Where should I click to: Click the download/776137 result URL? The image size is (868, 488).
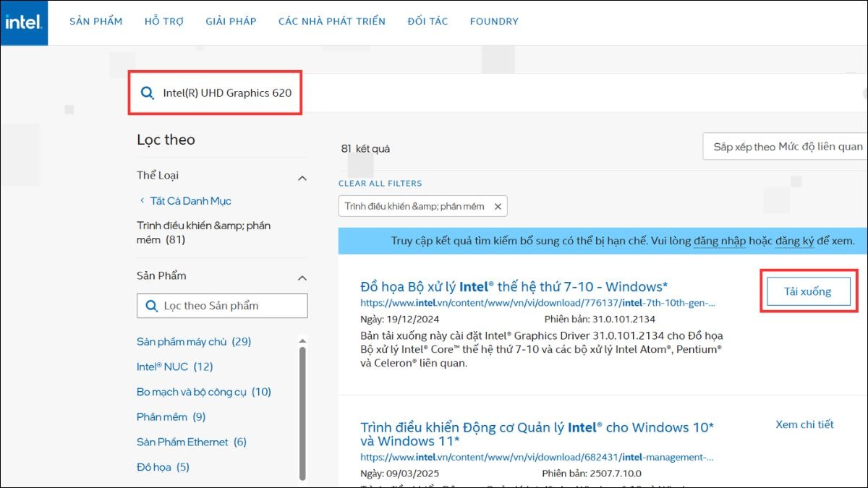click(x=538, y=303)
